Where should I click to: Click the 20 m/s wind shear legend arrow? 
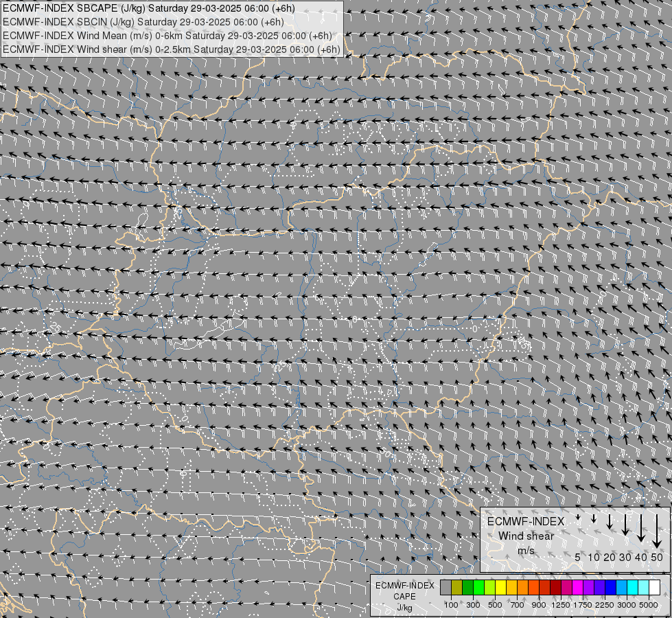coord(610,521)
